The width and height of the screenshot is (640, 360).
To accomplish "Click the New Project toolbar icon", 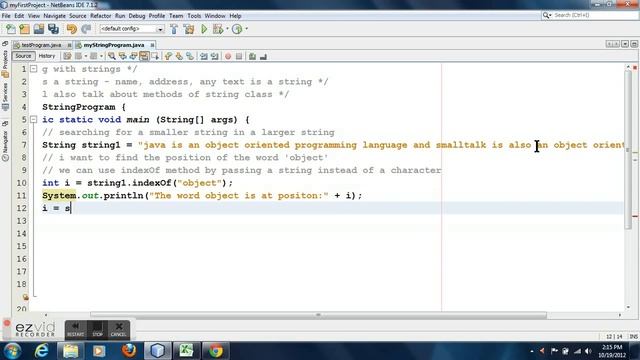I will [x=24, y=29].
